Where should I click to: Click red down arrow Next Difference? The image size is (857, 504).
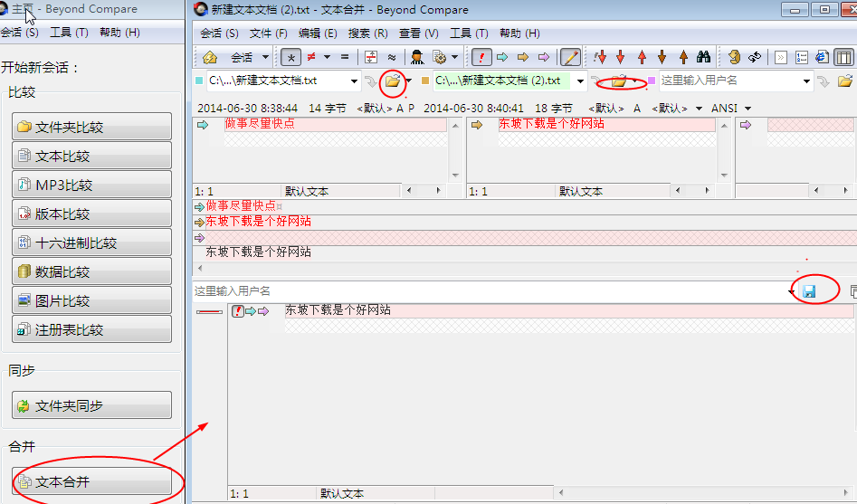(x=620, y=57)
